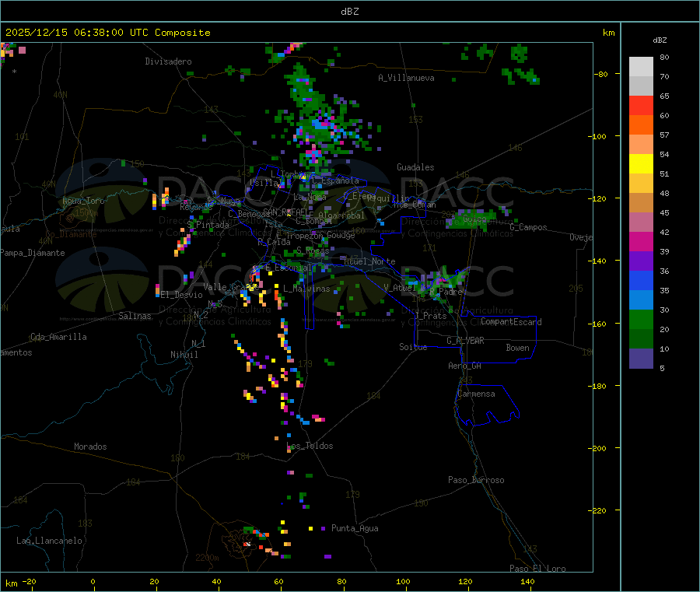Click the 140 km horizontal axis tick
700x592 pixels.
[527, 581]
